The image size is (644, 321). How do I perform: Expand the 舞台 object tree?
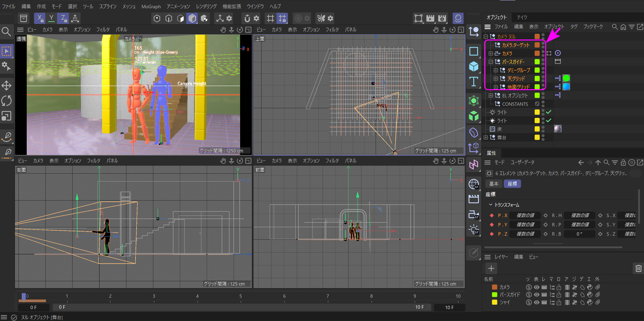486,138
